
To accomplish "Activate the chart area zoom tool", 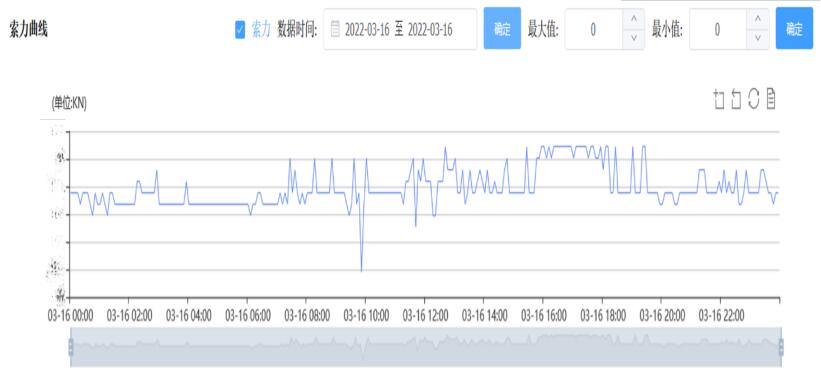I will click(x=719, y=99).
